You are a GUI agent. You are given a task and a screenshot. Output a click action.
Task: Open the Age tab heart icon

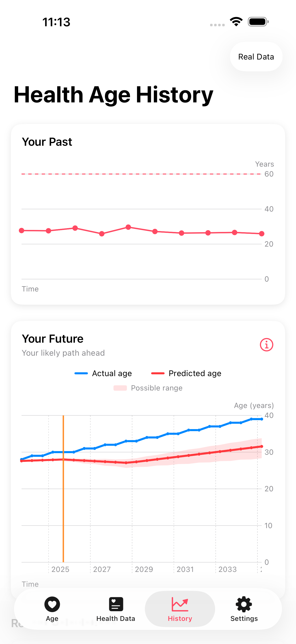pos(52,604)
